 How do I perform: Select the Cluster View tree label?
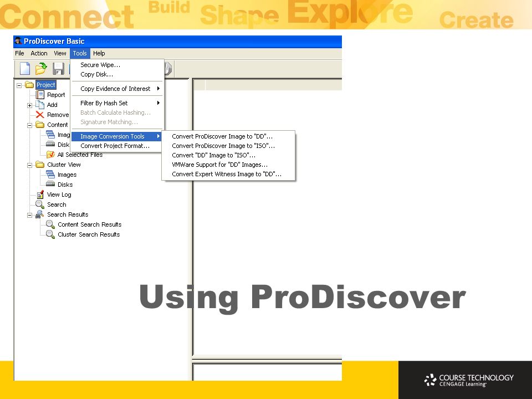click(x=64, y=165)
